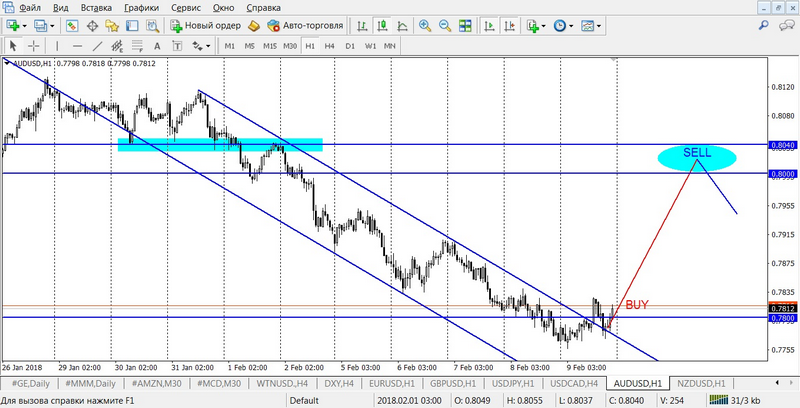Switch to the EURUSD,H1 chart tab
This screenshot has width=800, height=408.
(393, 383)
